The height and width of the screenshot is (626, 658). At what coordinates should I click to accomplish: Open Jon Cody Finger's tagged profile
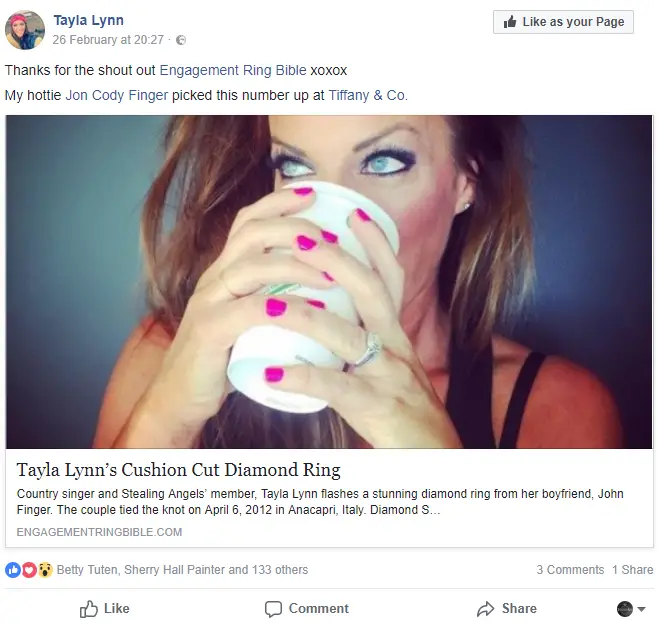[x=117, y=95]
